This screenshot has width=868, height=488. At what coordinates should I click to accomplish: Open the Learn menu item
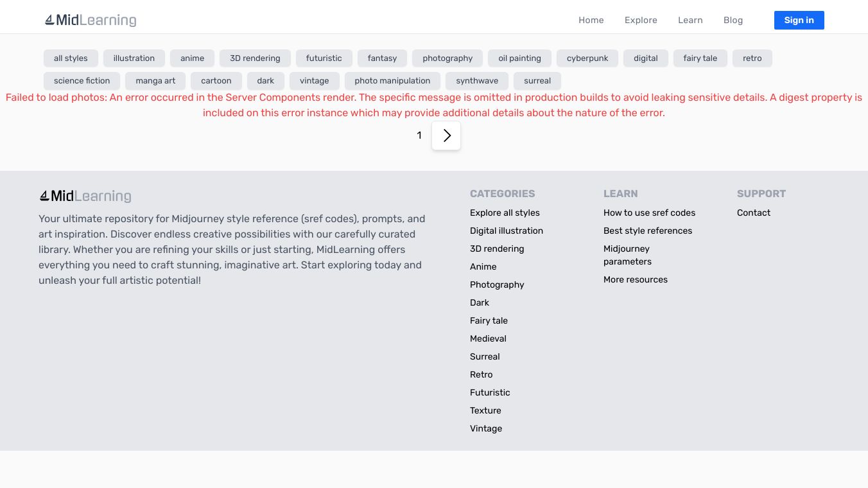click(x=690, y=20)
